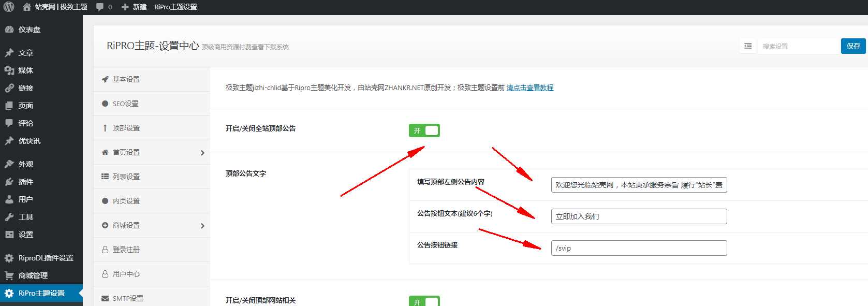Image resolution: width=868 pixels, height=306 pixels.
Task: Click the 商城管理 shopping cart icon
Action: (x=9, y=275)
